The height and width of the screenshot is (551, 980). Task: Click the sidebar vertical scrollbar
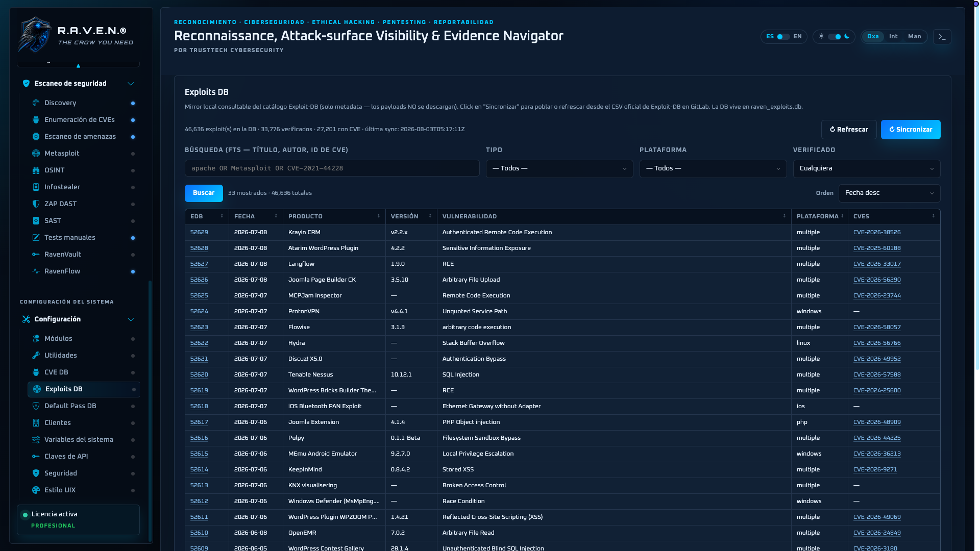[x=150, y=411]
